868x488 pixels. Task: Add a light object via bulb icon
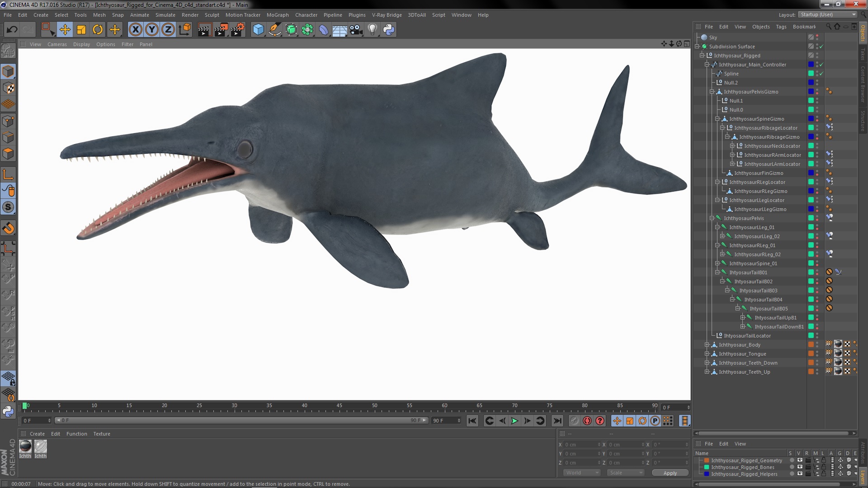[x=372, y=30]
